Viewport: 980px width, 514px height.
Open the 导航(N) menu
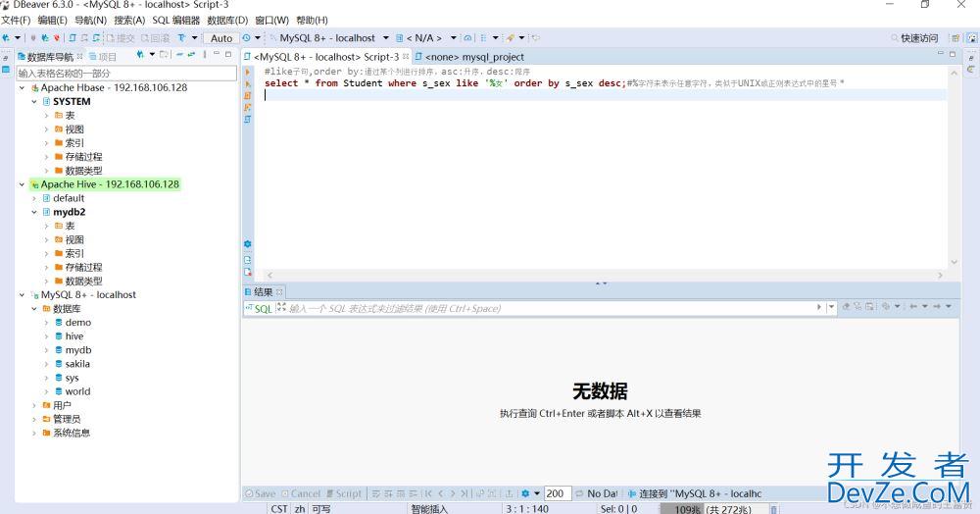[x=90, y=20]
